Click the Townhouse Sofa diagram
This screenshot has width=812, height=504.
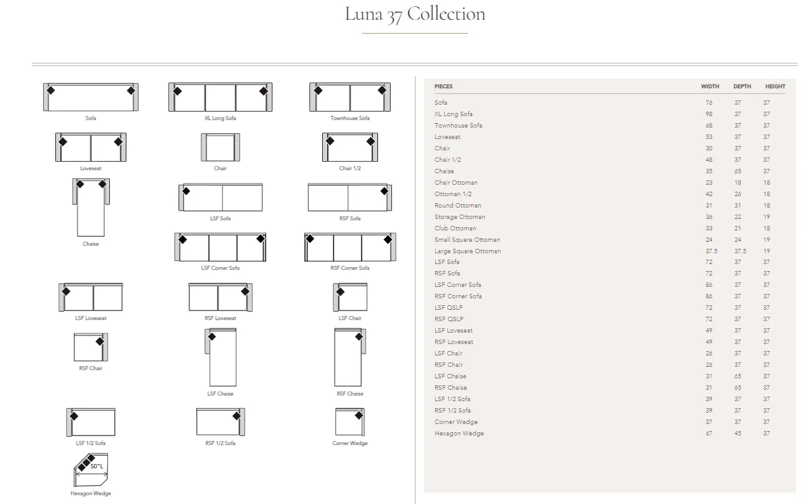click(x=350, y=97)
